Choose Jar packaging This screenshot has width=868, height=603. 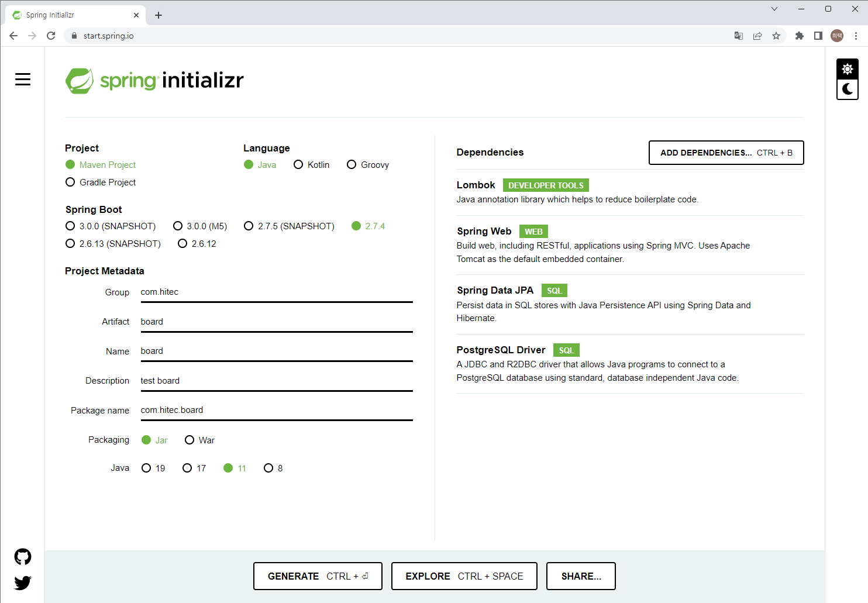click(155, 440)
